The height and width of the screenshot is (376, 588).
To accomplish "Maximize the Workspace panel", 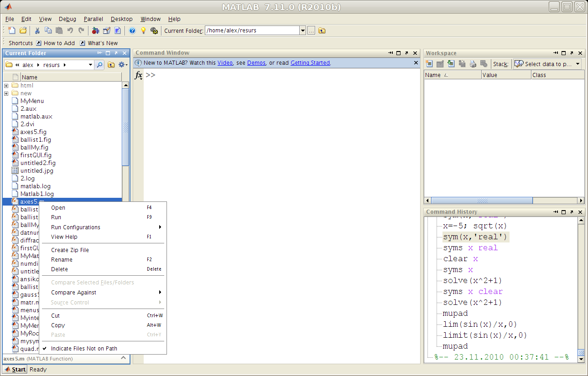I will point(563,53).
